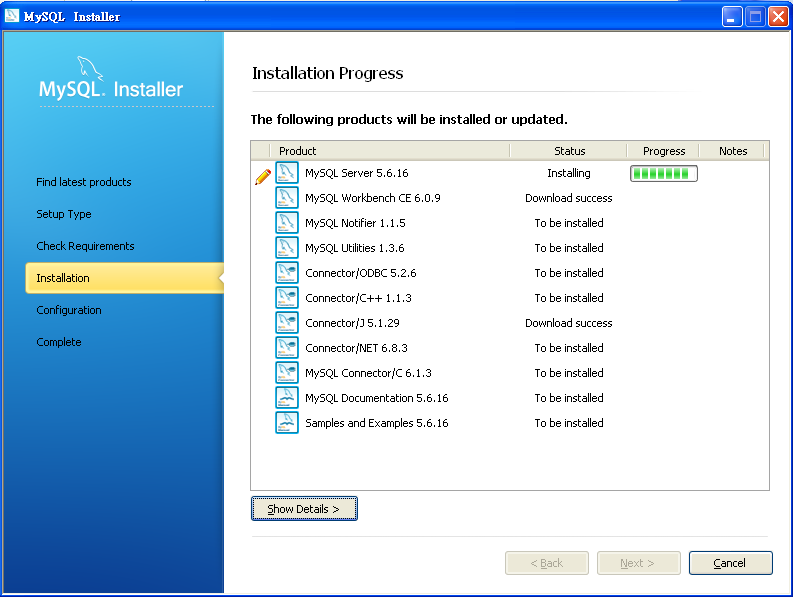
Task: Go to the Complete step
Action: pos(59,342)
